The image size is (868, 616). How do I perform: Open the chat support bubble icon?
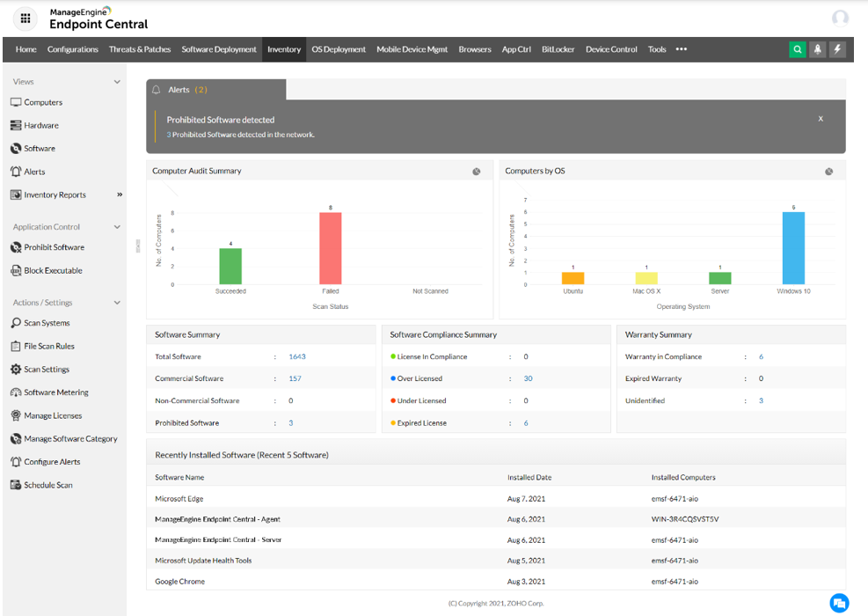tap(839, 603)
